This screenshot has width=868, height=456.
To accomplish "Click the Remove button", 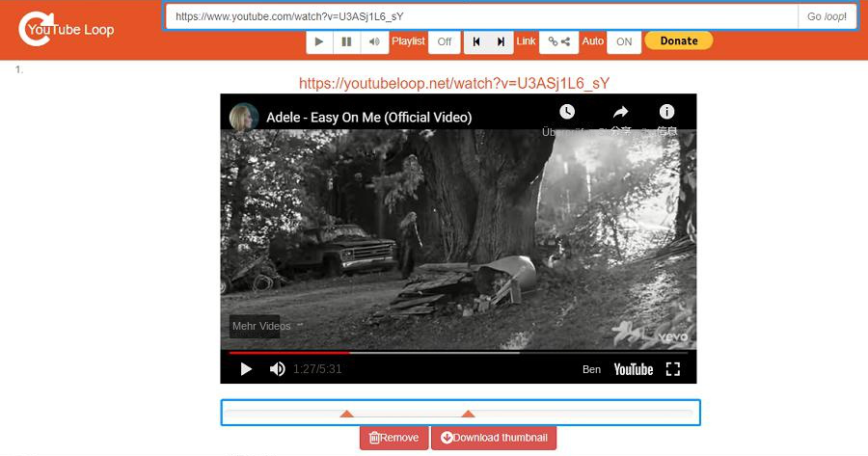I will [x=393, y=438].
